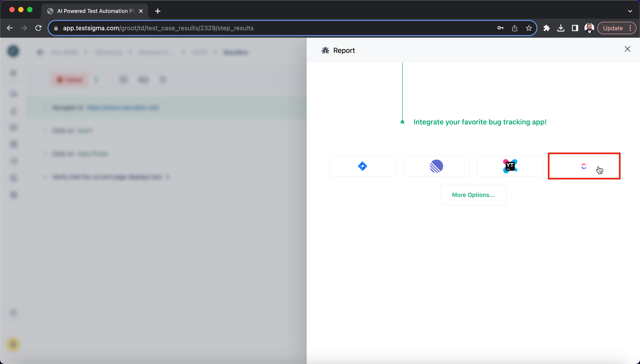Screen dimensions: 640x364
Task: Close the AI Powered Test Automation tab
Action: [x=141, y=11]
